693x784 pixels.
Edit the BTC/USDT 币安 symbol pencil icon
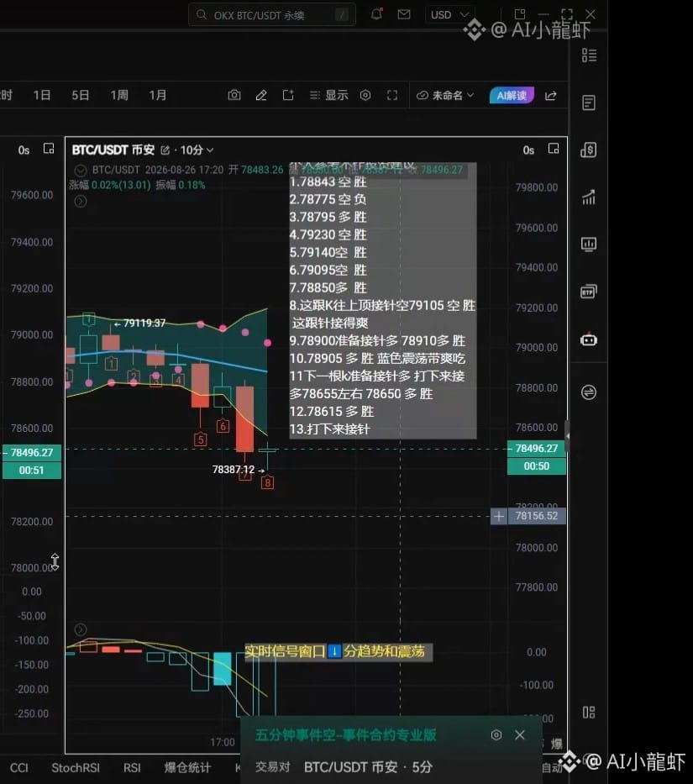click(165, 150)
